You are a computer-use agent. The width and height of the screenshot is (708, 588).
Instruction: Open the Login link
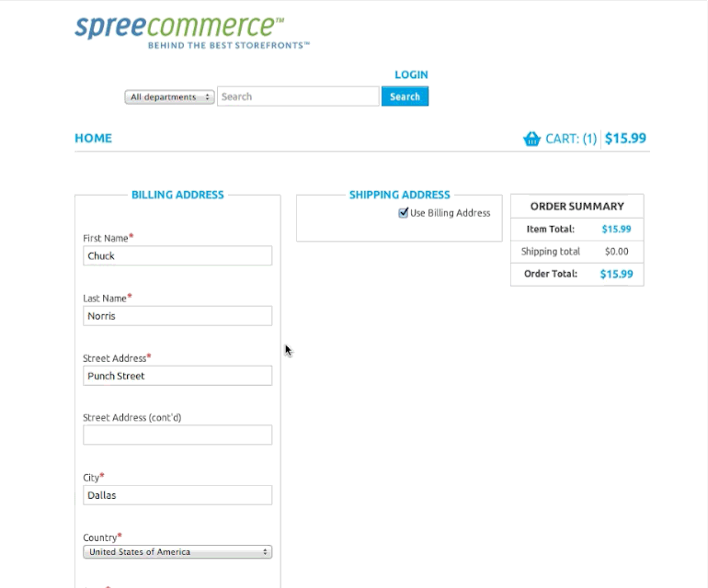(411, 74)
